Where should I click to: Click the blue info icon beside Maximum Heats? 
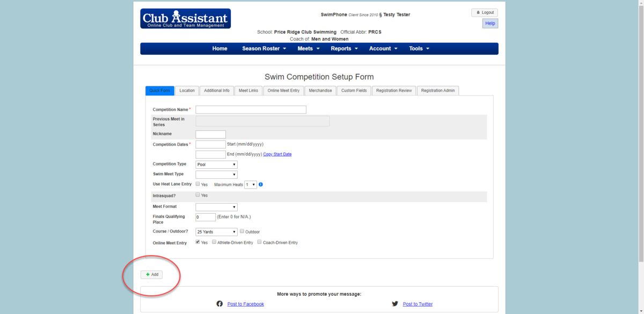(x=261, y=184)
